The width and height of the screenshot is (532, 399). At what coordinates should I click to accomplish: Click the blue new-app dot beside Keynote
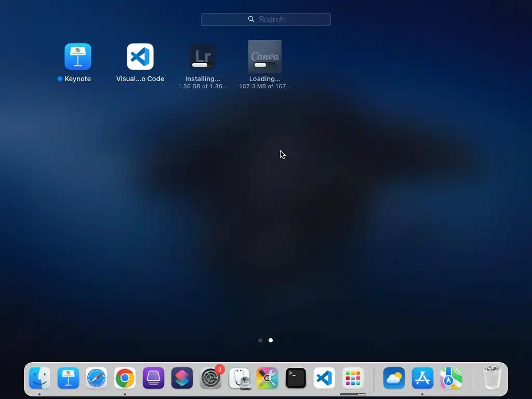60,79
